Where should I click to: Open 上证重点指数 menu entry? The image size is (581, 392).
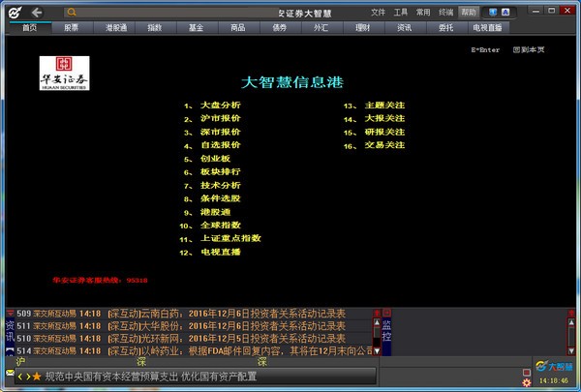pyautogui.click(x=230, y=239)
